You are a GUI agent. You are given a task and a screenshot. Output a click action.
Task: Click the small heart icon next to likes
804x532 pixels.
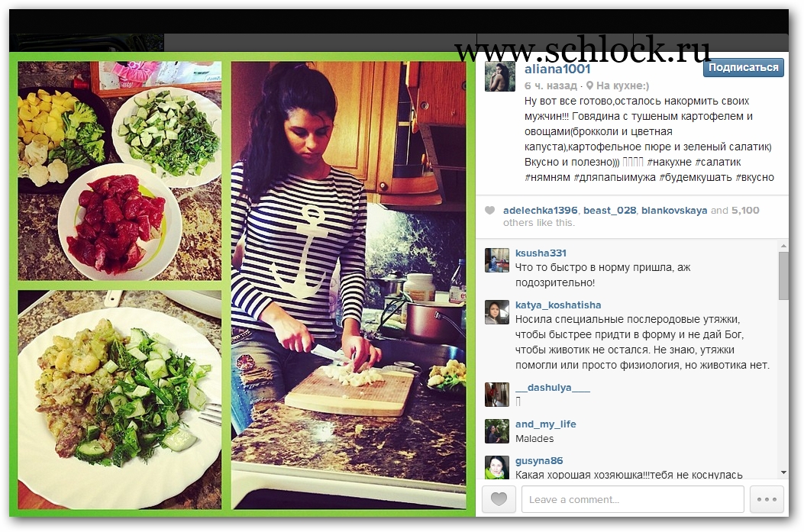(489, 210)
